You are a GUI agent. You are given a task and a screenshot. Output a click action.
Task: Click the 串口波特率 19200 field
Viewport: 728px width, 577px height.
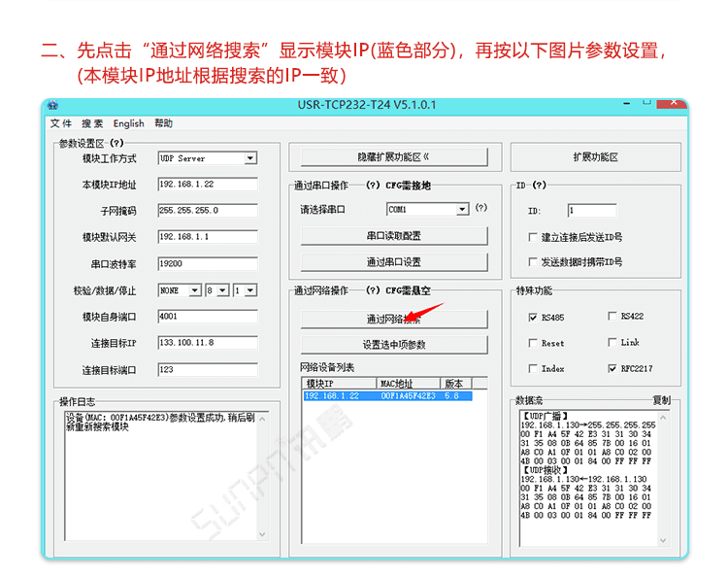208,264
